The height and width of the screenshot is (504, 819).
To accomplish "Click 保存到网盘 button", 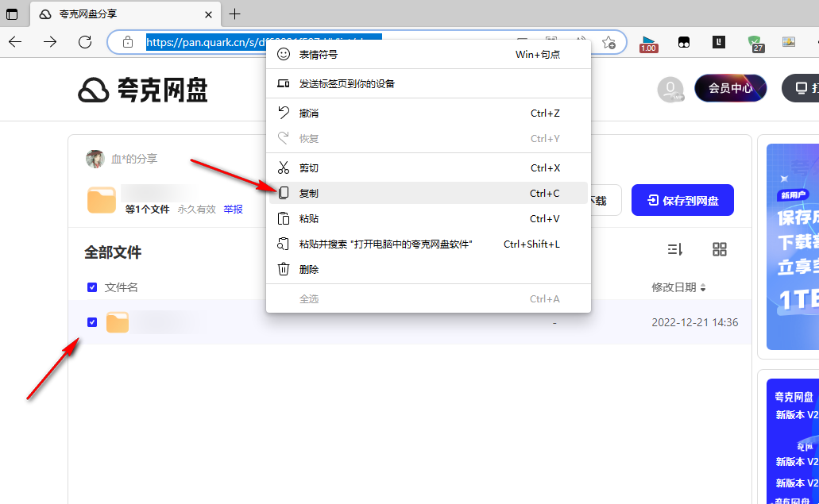I will coord(682,200).
